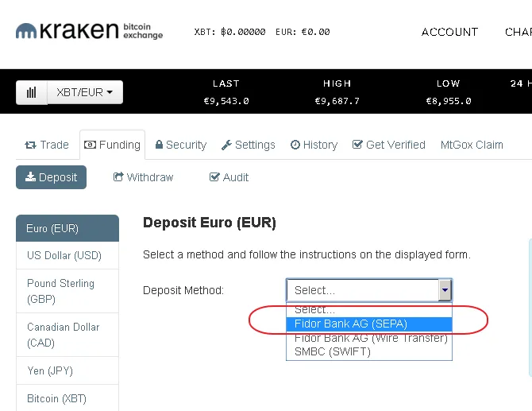The width and height of the screenshot is (532, 411).
Task: Click the Funding money icon
Action: click(x=90, y=145)
